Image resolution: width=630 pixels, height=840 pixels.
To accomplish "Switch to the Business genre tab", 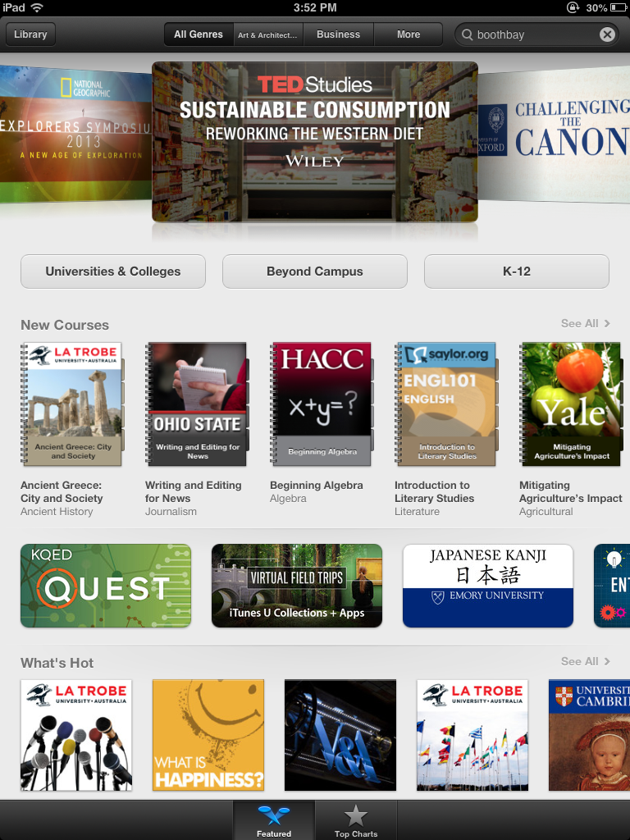I will (338, 34).
